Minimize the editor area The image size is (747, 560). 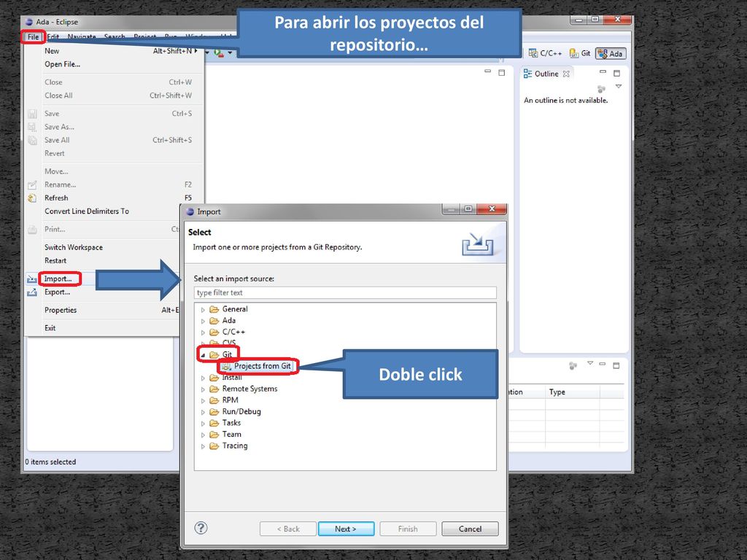(487, 71)
